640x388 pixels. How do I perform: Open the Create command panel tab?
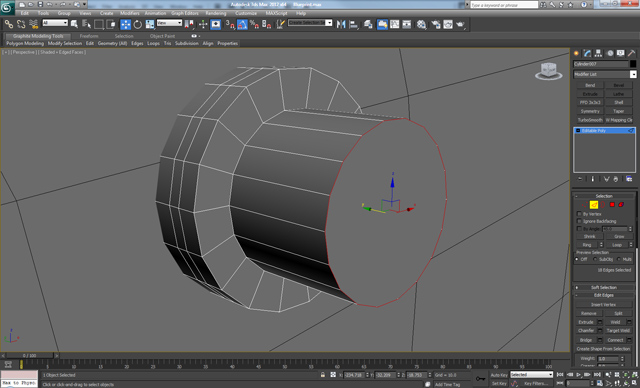576,53
